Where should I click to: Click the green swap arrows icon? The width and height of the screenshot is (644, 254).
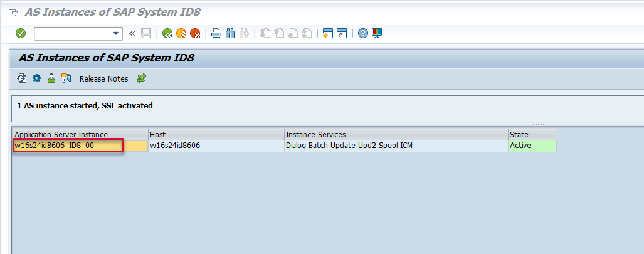coord(142,78)
